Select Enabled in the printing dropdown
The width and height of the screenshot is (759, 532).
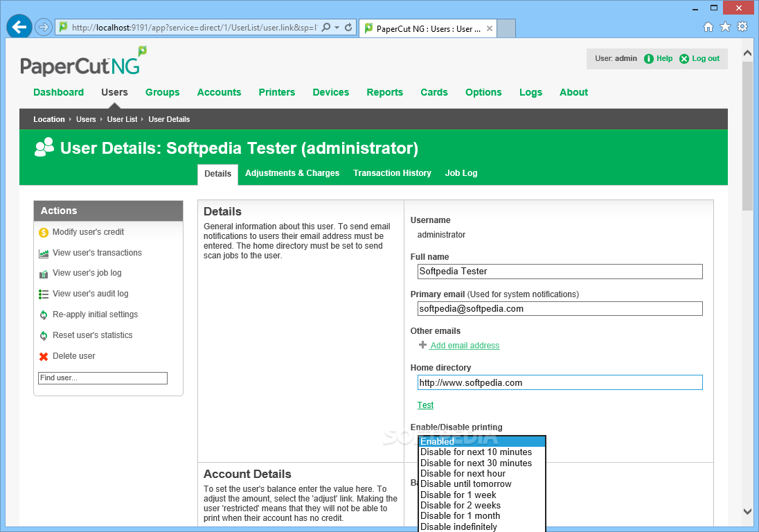482,441
